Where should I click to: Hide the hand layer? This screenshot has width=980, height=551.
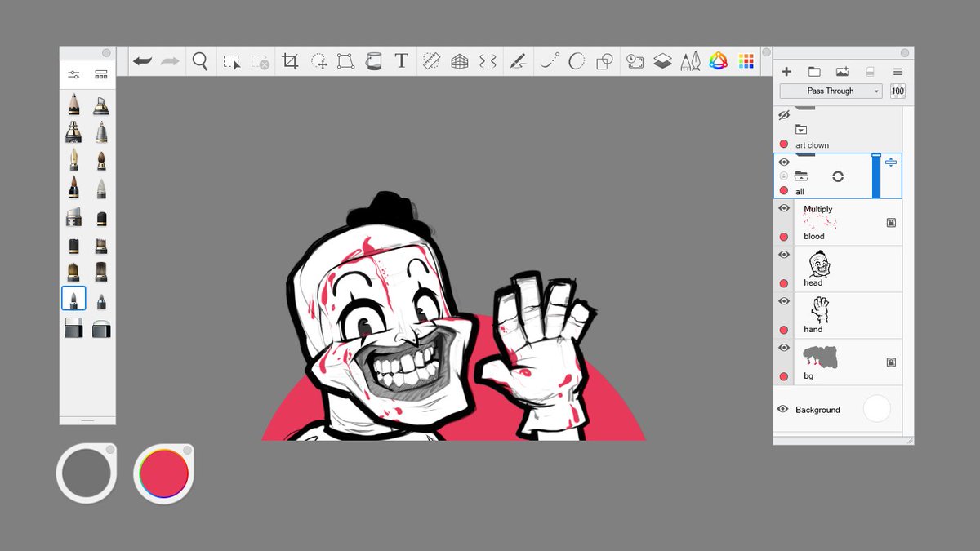(784, 301)
